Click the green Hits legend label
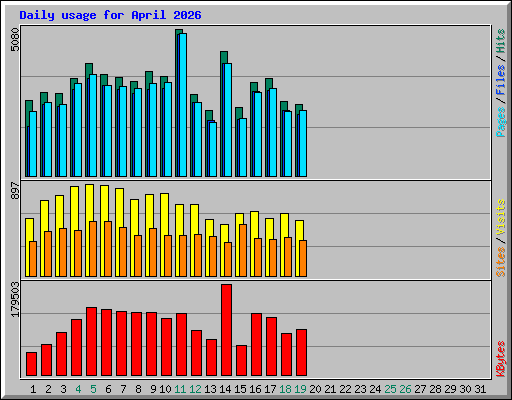The width and height of the screenshot is (512, 400). (501, 41)
